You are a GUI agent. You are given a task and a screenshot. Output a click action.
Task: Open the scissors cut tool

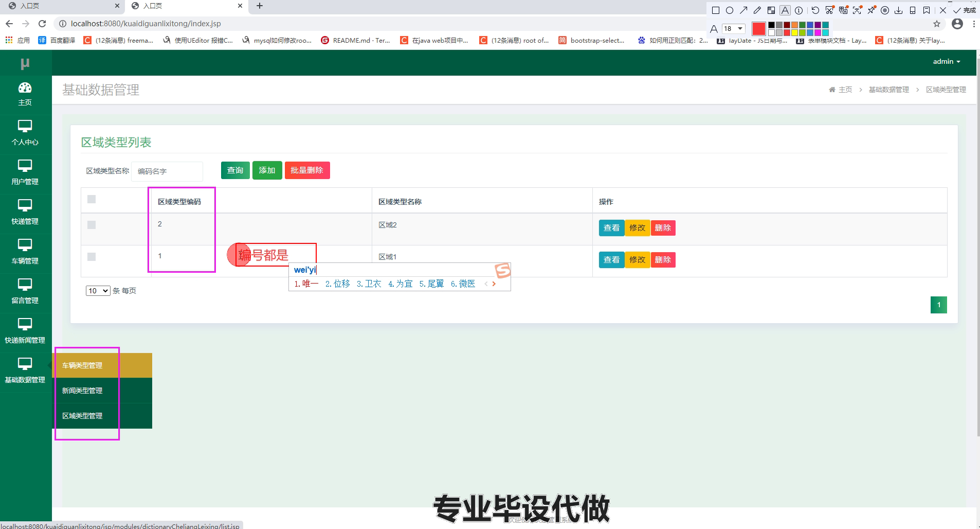point(829,10)
